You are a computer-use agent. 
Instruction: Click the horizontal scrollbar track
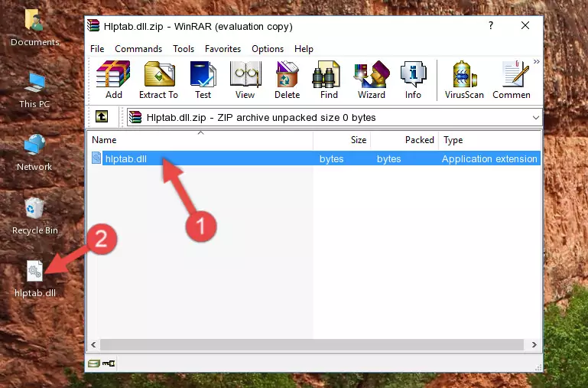click(312, 344)
